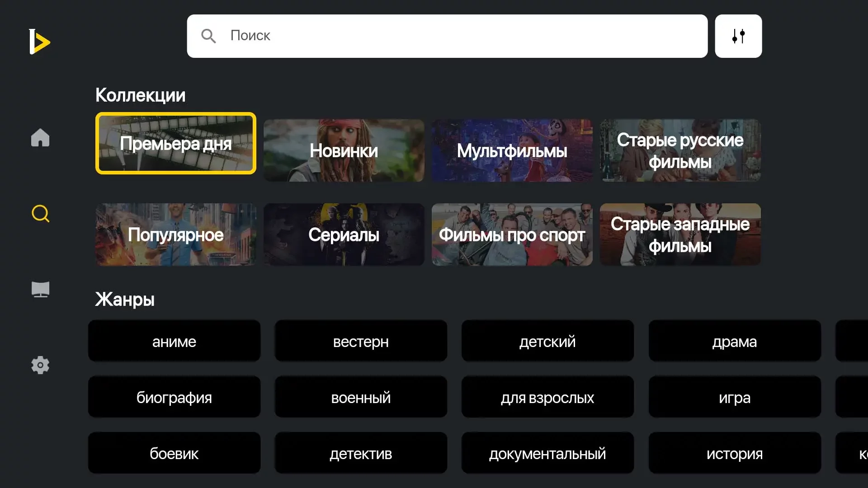Open the Сериалы collection
This screenshot has width=868, height=488.
pyautogui.click(x=344, y=235)
